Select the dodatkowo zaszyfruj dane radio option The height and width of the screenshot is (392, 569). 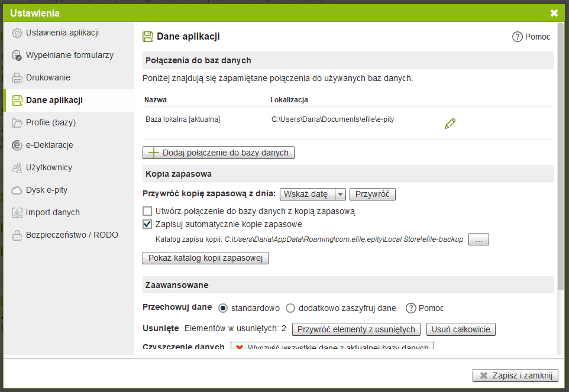pyautogui.click(x=290, y=308)
